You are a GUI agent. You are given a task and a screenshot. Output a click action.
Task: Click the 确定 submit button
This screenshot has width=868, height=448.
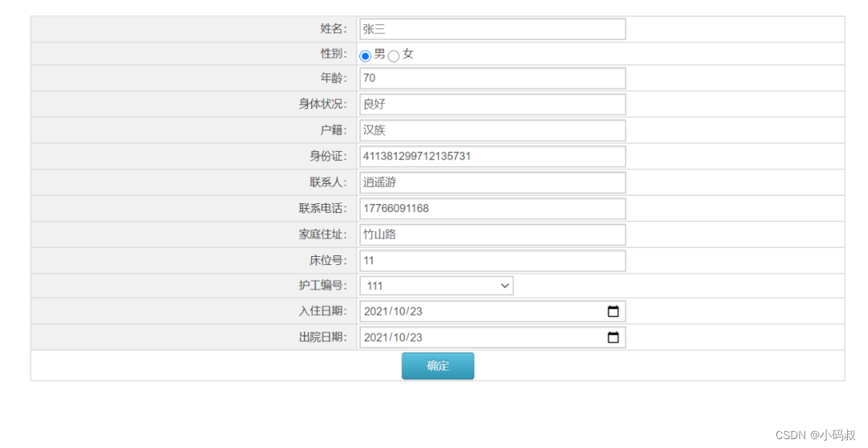pos(438,365)
